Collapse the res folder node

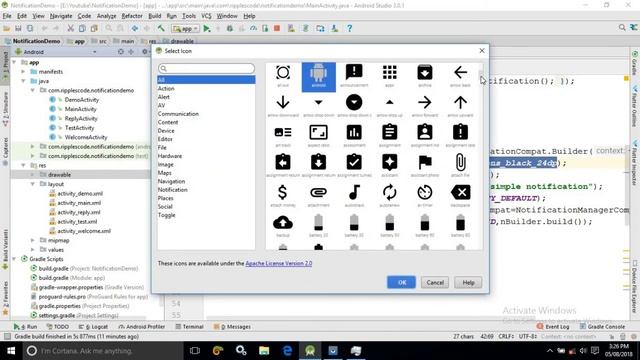[x=23, y=165]
